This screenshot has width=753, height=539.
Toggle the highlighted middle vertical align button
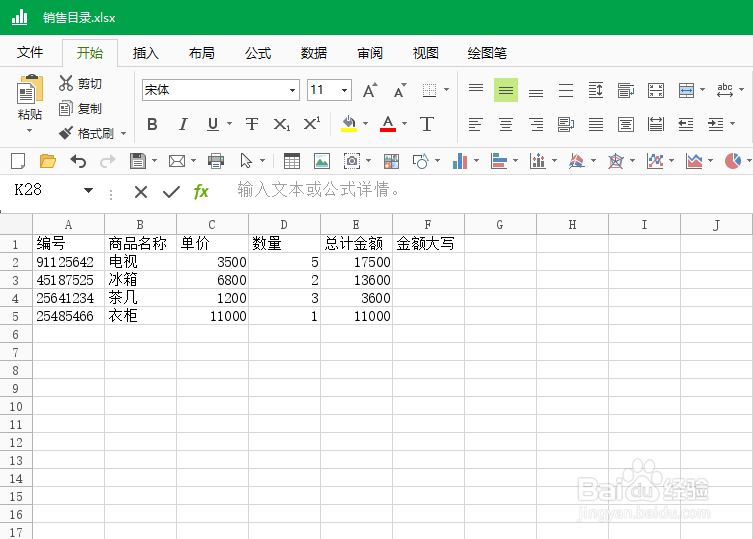pos(506,90)
